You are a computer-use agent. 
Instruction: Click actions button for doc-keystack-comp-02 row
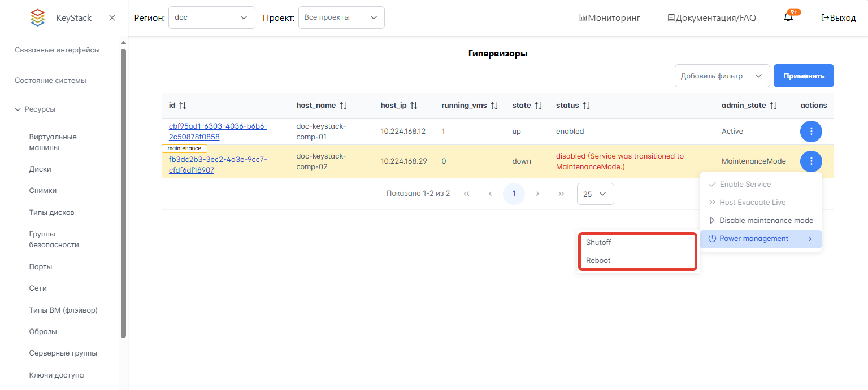811,161
